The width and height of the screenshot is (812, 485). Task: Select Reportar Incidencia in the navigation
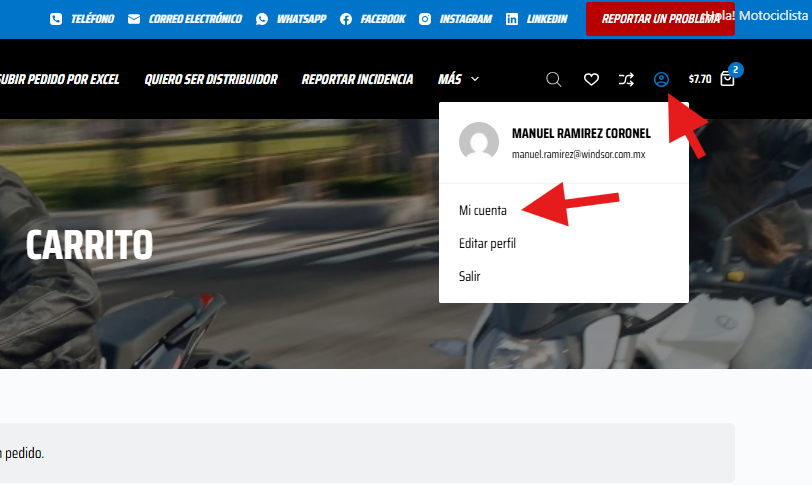pos(357,79)
